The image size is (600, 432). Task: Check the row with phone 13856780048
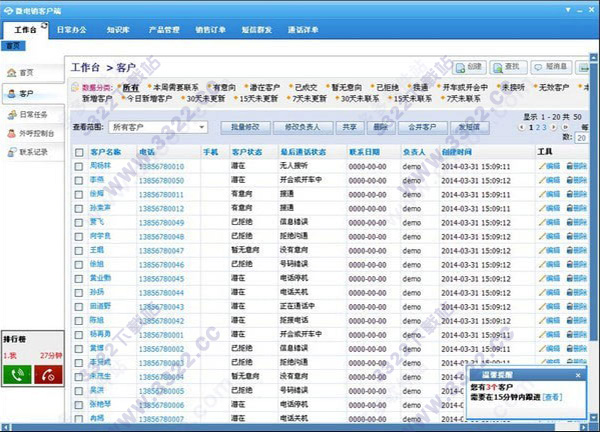click(79, 237)
